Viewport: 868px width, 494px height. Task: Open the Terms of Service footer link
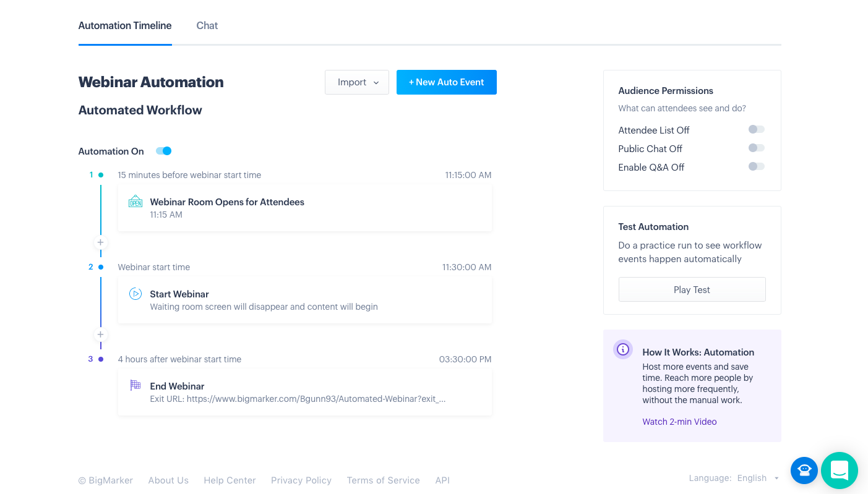383,480
